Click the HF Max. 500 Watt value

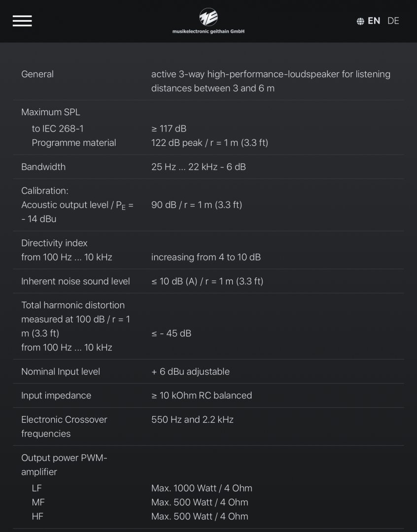tap(200, 516)
